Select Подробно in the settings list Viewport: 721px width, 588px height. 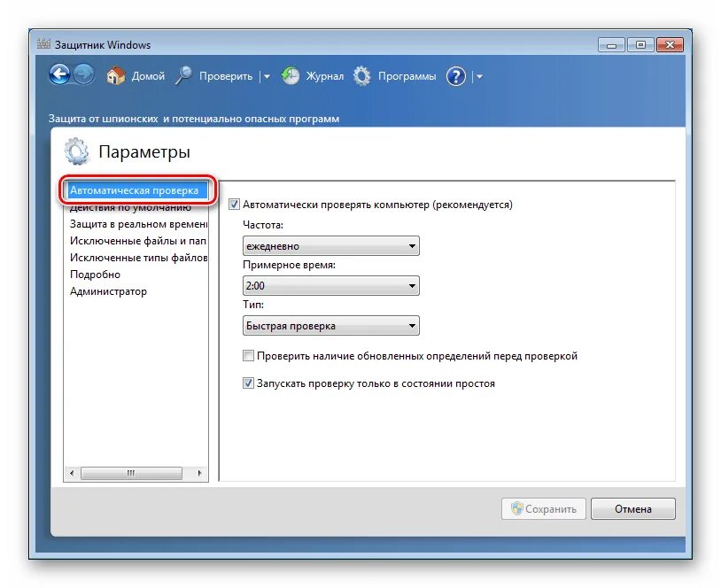[x=95, y=275]
